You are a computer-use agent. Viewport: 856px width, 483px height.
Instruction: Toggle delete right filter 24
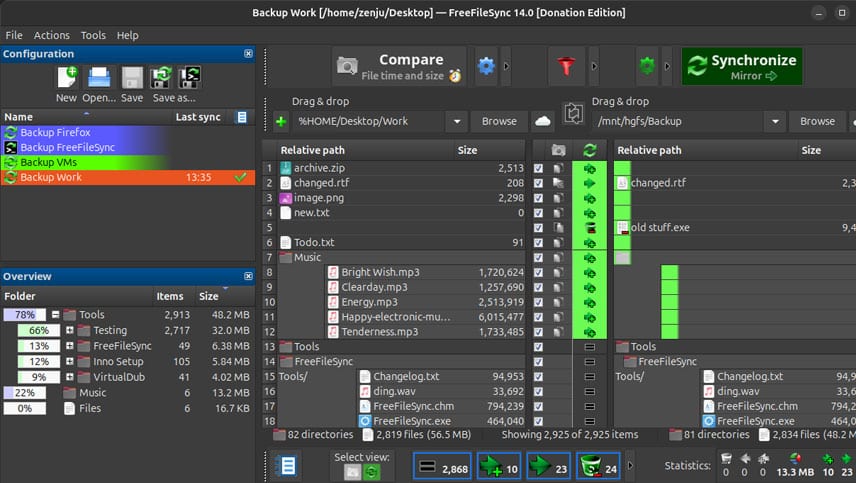coord(598,466)
